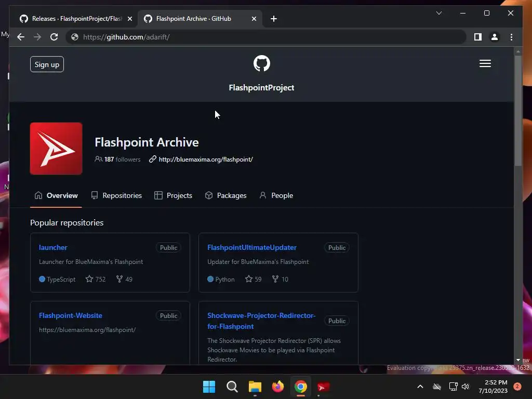Image resolution: width=532 pixels, height=399 pixels.
Task: View the 187 followers list
Action: (117, 159)
